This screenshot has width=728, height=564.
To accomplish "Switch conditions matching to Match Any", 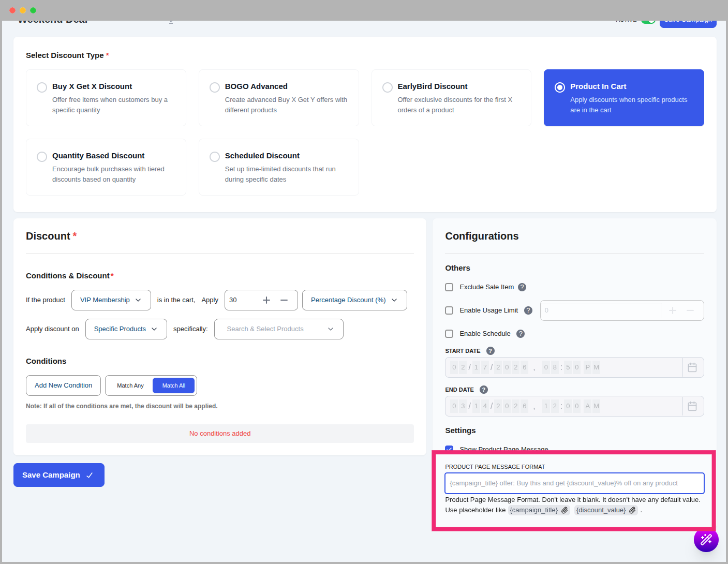I will pyautogui.click(x=129, y=385).
